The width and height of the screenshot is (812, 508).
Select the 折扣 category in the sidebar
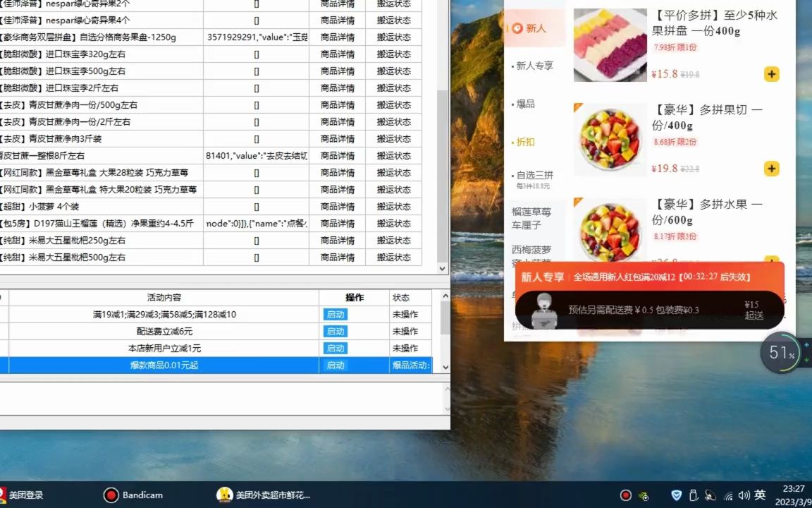tap(525, 142)
